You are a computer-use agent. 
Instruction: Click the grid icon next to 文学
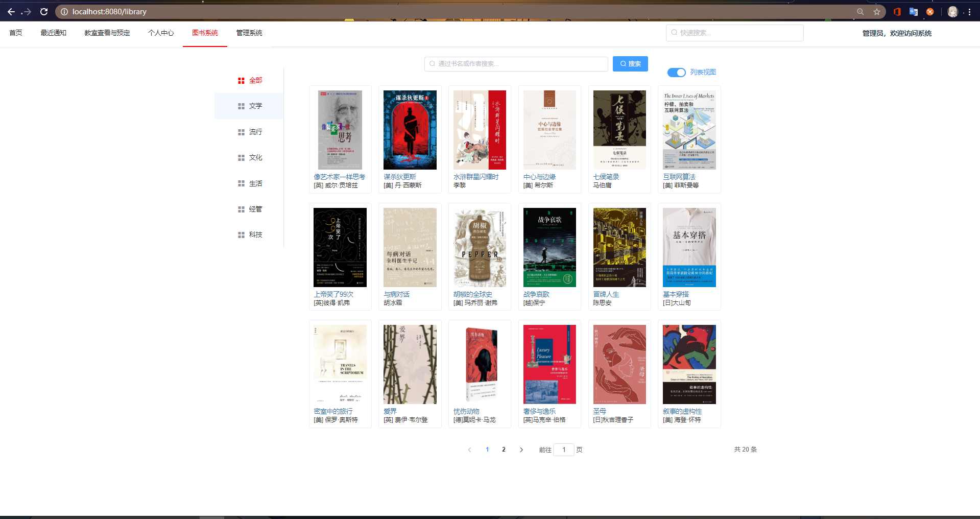pyautogui.click(x=241, y=106)
